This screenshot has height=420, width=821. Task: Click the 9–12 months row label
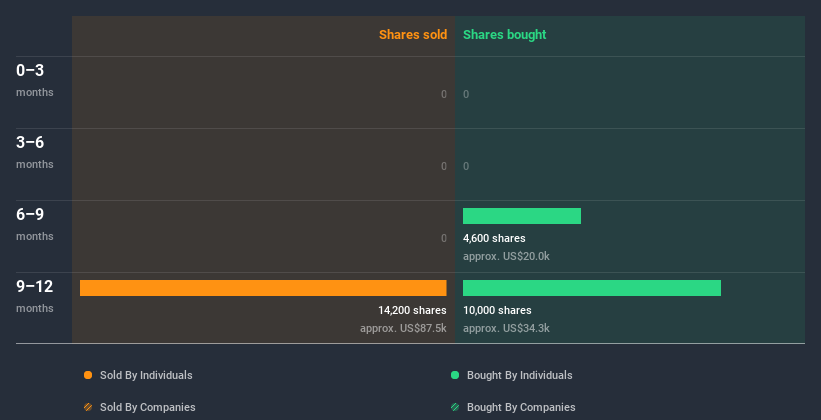35,296
